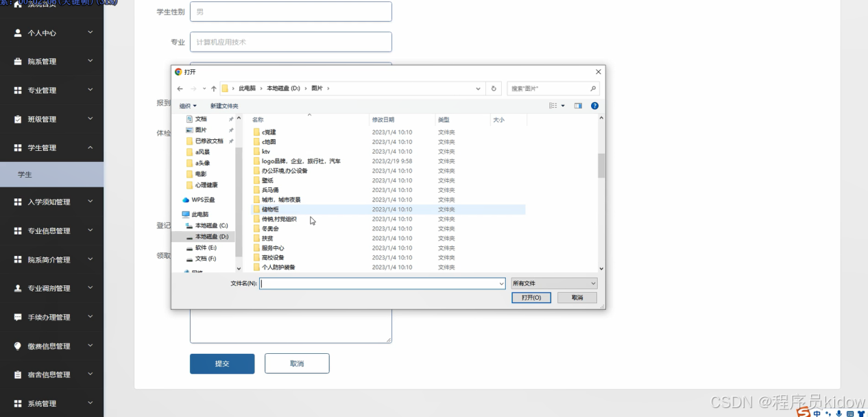This screenshot has width=868, height=417.
Task: Click the 个人中心 person icon in sidebar
Action: tap(18, 33)
